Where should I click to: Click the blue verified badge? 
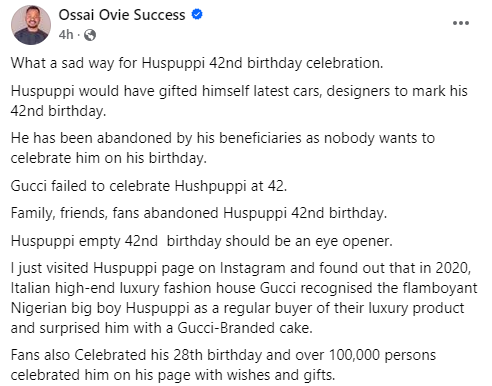[197, 14]
